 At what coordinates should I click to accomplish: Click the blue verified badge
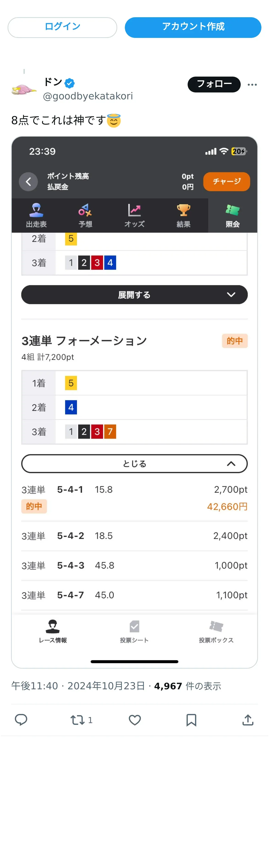click(70, 83)
